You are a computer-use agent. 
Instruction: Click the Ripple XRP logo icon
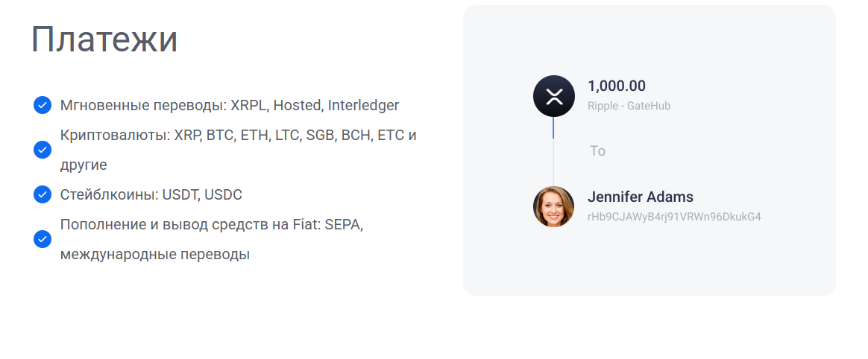coord(553,96)
